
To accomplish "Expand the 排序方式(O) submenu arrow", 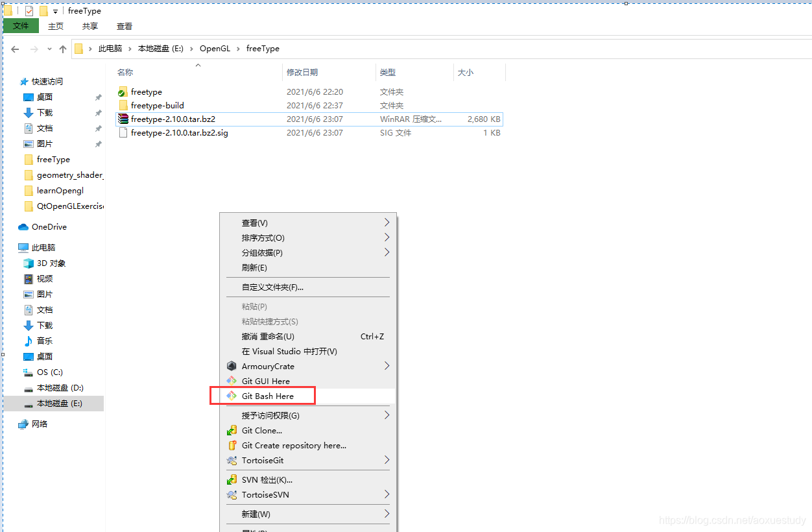I will pyautogui.click(x=387, y=237).
